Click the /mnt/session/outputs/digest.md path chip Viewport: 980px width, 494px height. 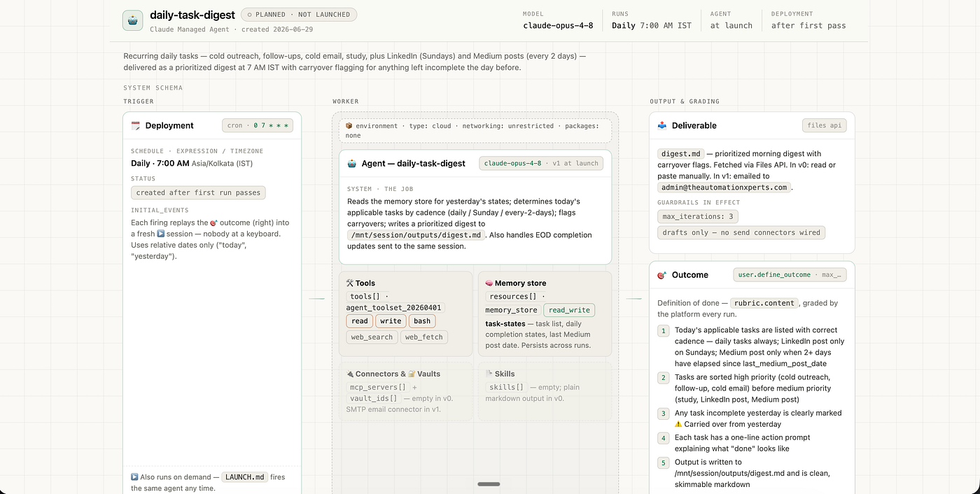[417, 235]
